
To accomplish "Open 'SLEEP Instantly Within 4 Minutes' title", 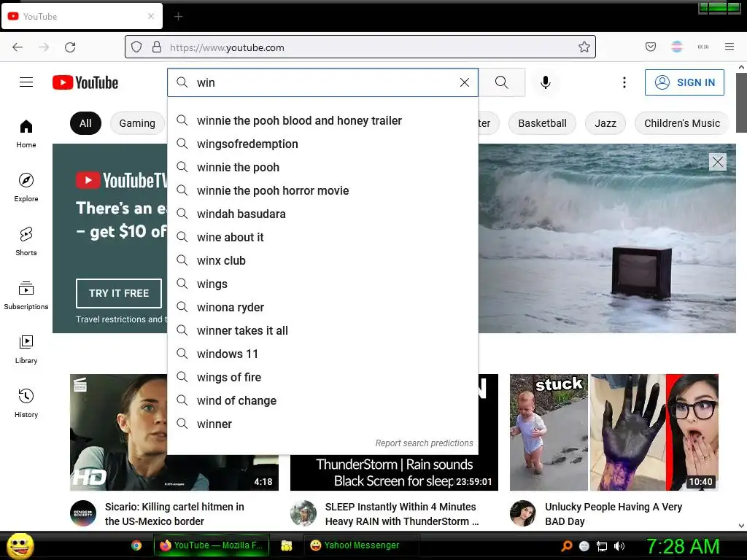I will coord(402,514).
